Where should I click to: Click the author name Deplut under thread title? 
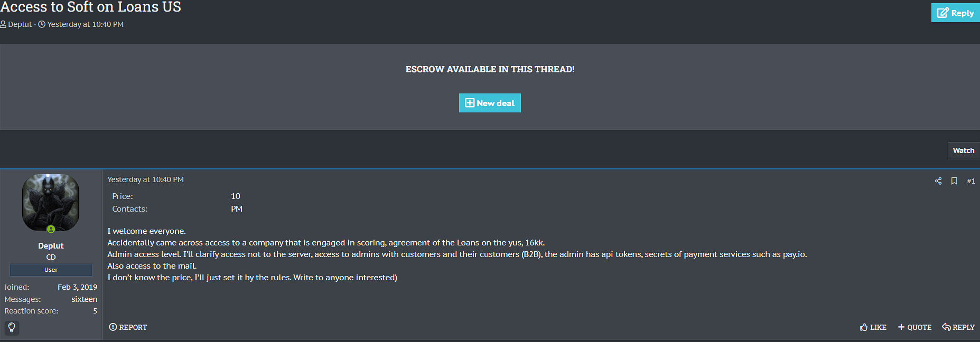[20, 24]
